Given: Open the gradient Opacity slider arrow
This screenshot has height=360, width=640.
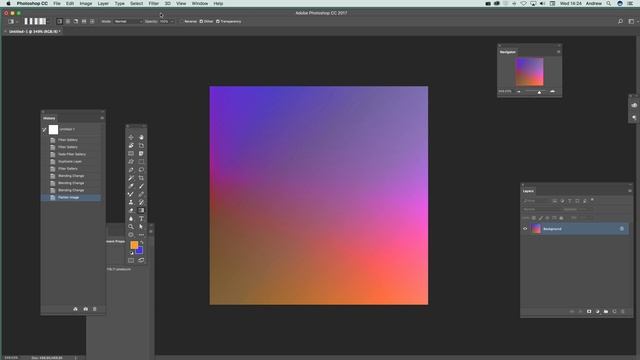Looking at the screenshot, I should click(172, 21).
